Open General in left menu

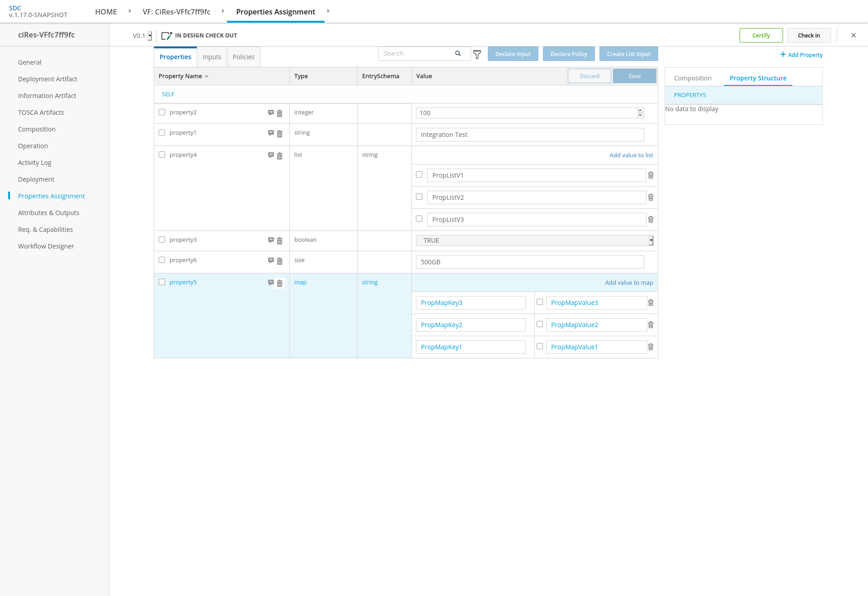click(x=29, y=62)
